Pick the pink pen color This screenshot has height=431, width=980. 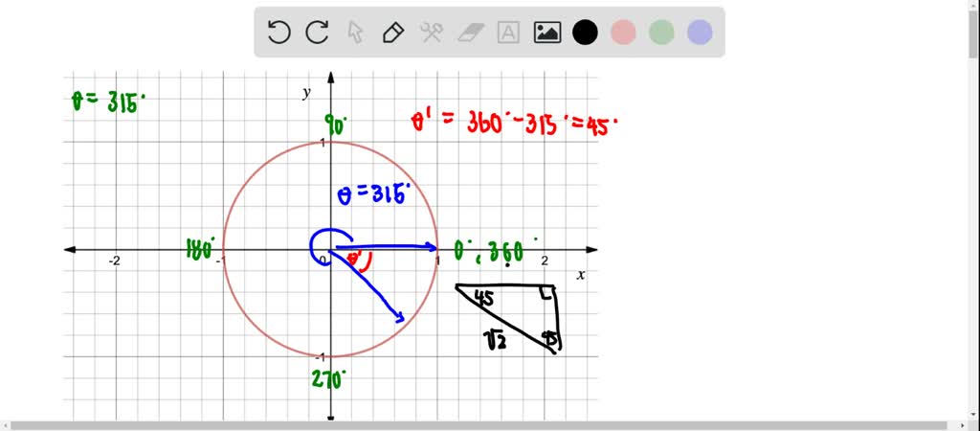coord(623,32)
